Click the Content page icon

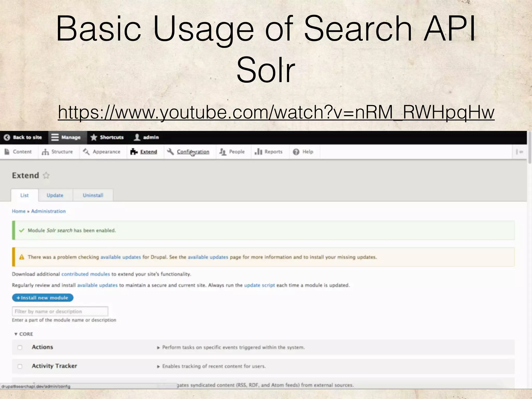coord(7,152)
